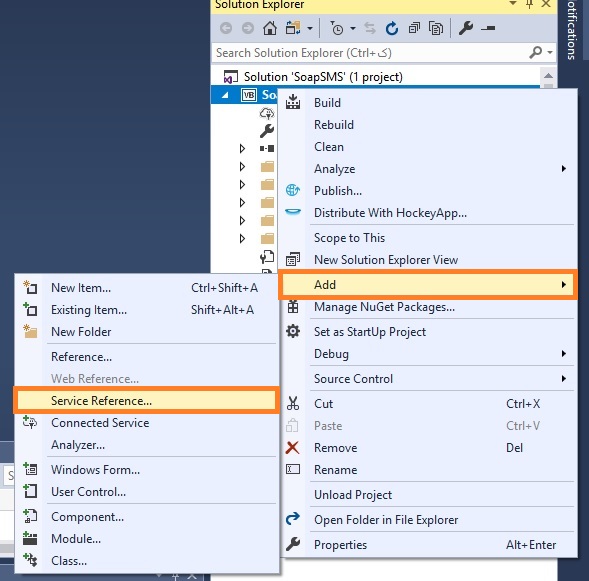Viewport: 589px width, 581px height.
Task: Click the Home icon in Solution Explorer toolbar
Action: (269, 28)
